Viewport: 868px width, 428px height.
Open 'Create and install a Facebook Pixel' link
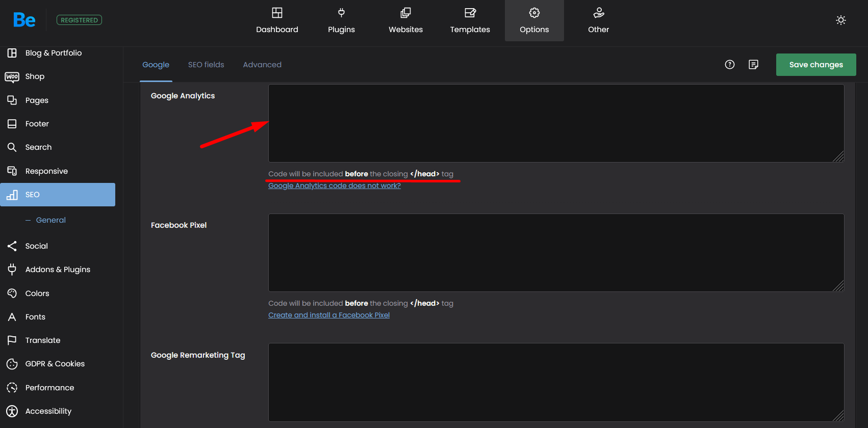pos(329,315)
